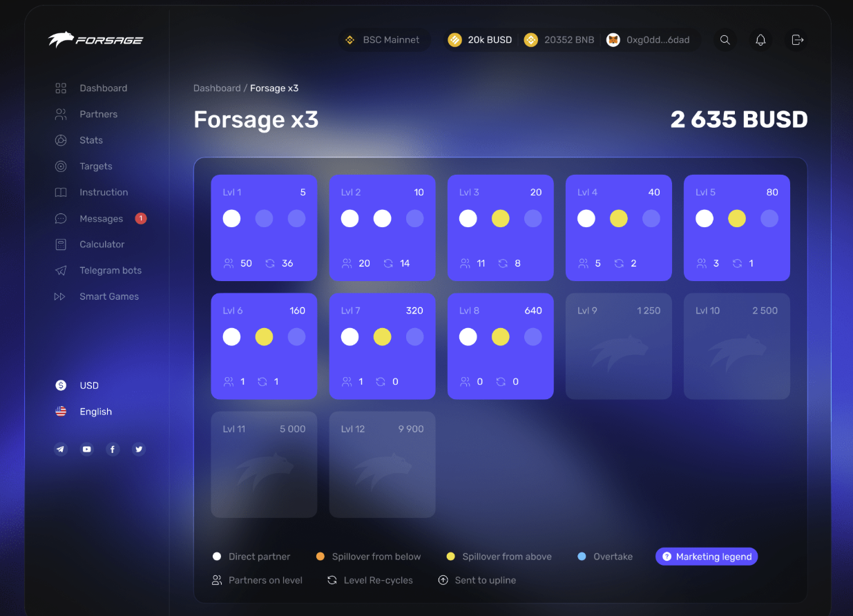Click the Level Re-cycles legend icon
Viewport: 853px width, 616px height.
click(x=332, y=580)
